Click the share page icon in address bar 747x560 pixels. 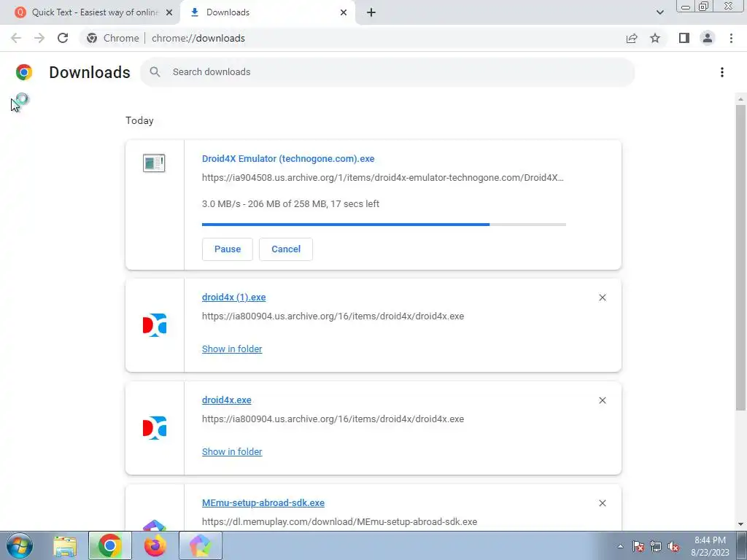coord(632,38)
